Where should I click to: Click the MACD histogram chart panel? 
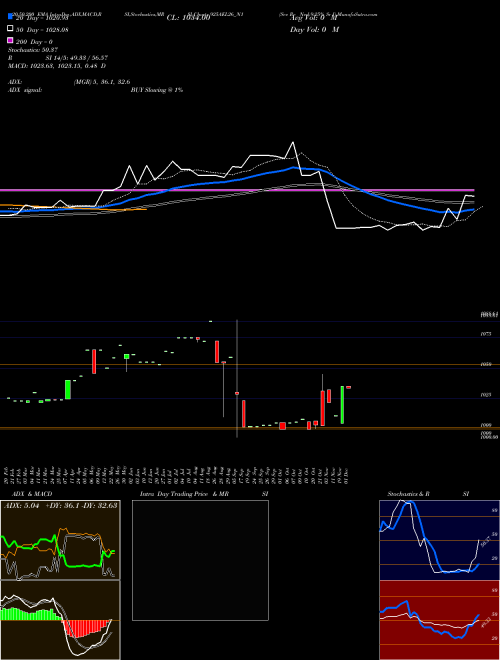point(60,620)
